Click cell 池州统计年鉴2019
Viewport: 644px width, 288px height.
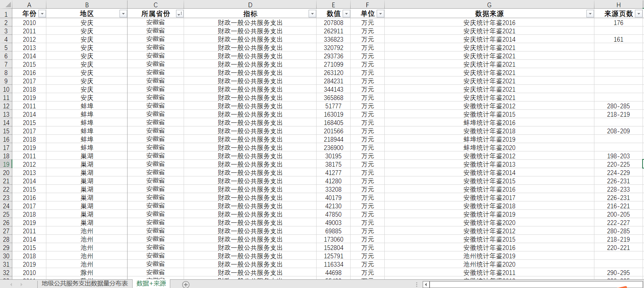[x=489, y=256]
